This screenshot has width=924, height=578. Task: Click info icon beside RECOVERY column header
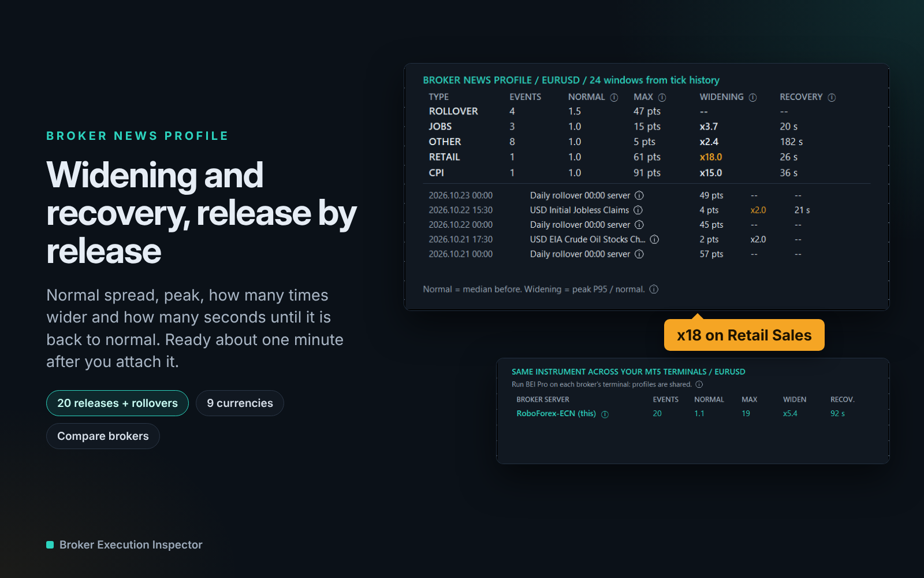(x=832, y=98)
